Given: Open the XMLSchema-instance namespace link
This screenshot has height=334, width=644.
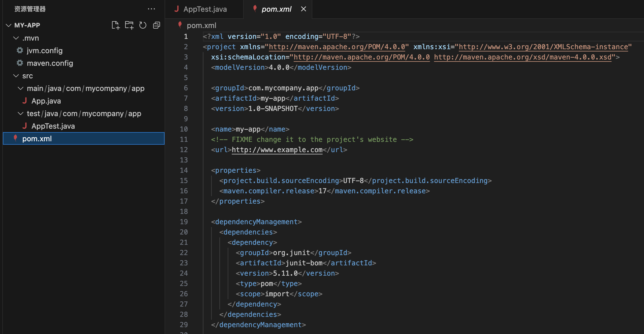Looking at the screenshot, I should tap(543, 47).
